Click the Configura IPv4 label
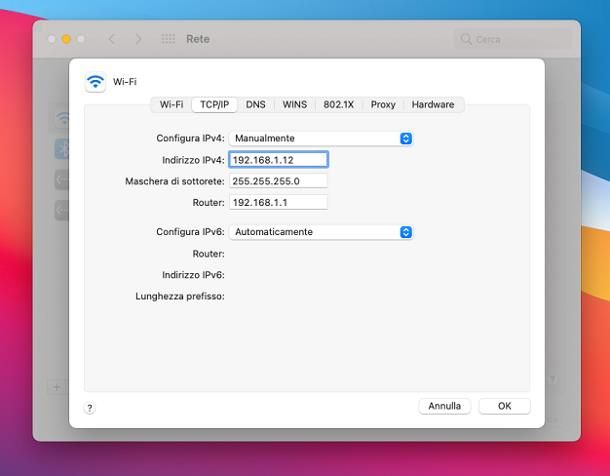The height and width of the screenshot is (476, 610). click(190, 138)
